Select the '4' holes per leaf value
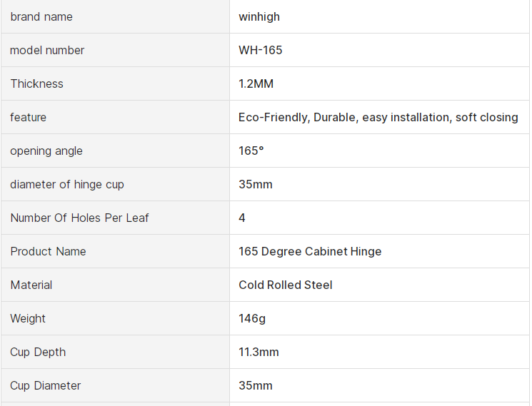 [x=242, y=218]
